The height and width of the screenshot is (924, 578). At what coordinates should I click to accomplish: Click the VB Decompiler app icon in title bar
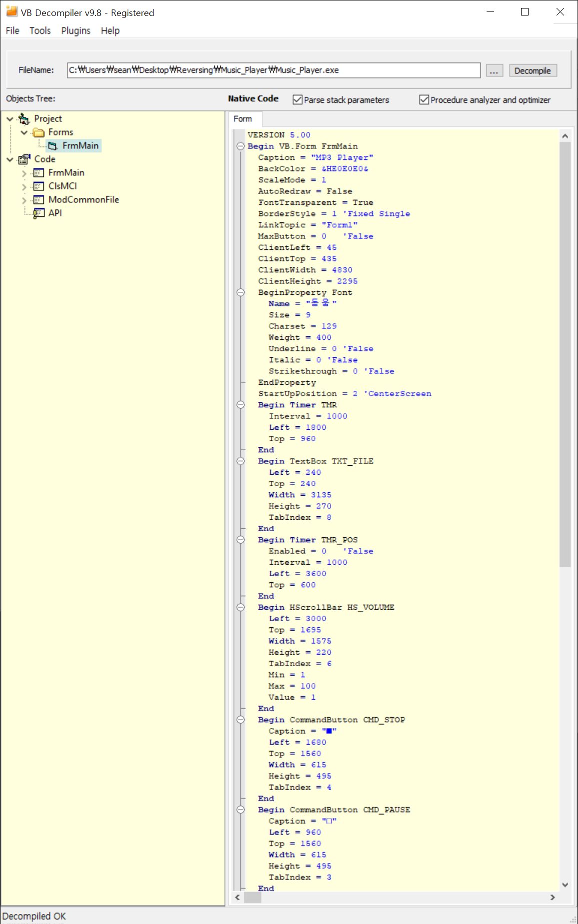(x=11, y=11)
